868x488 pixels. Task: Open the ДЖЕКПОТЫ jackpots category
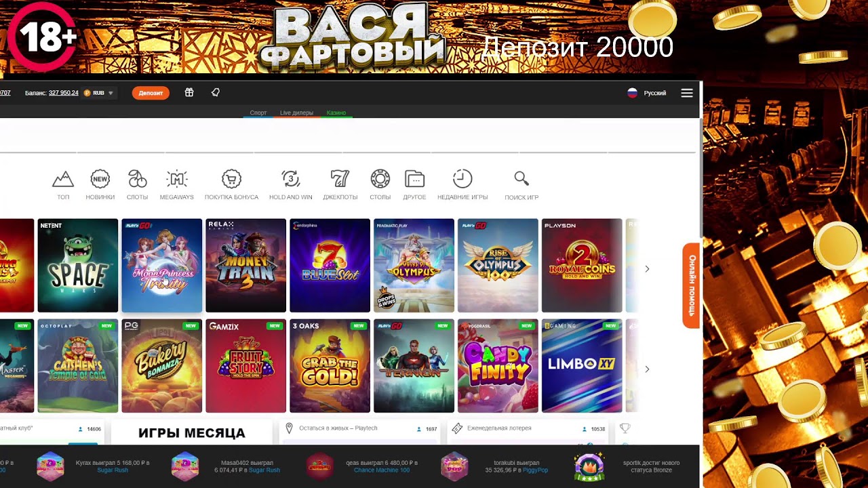340,184
